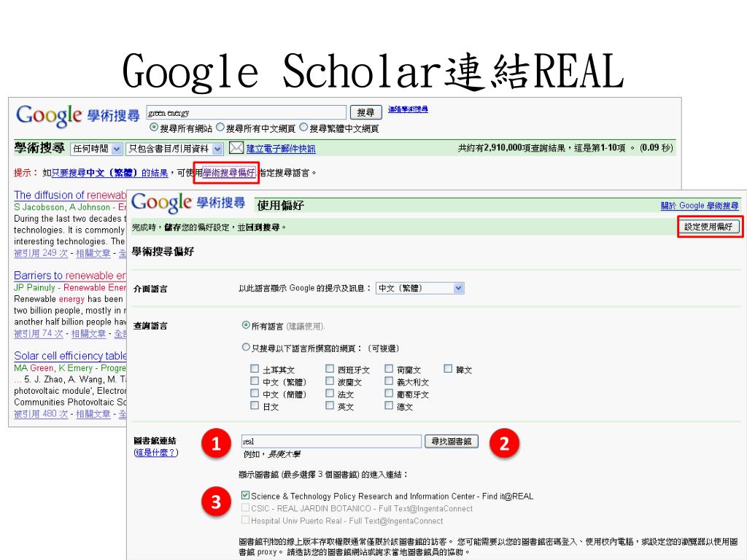This screenshot has height=560, width=747.
Task: Check the 土耳其文 language box
Action: [x=255, y=368]
